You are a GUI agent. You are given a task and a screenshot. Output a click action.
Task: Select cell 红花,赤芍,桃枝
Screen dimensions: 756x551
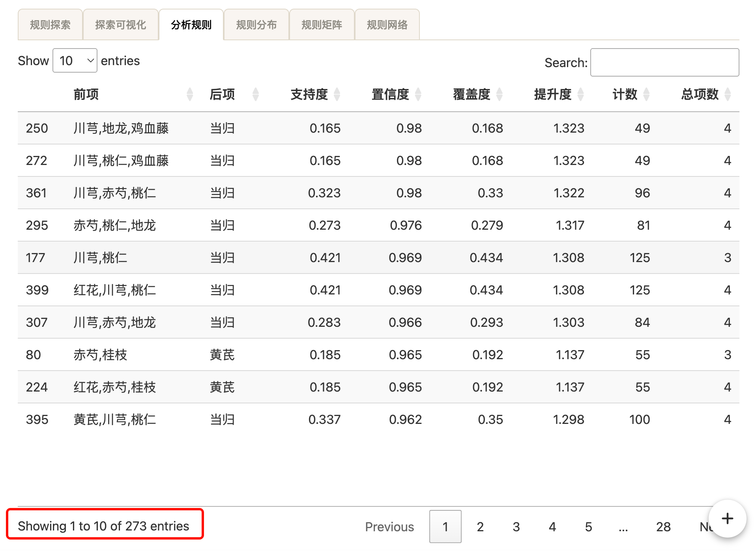click(x=115, y=387)
